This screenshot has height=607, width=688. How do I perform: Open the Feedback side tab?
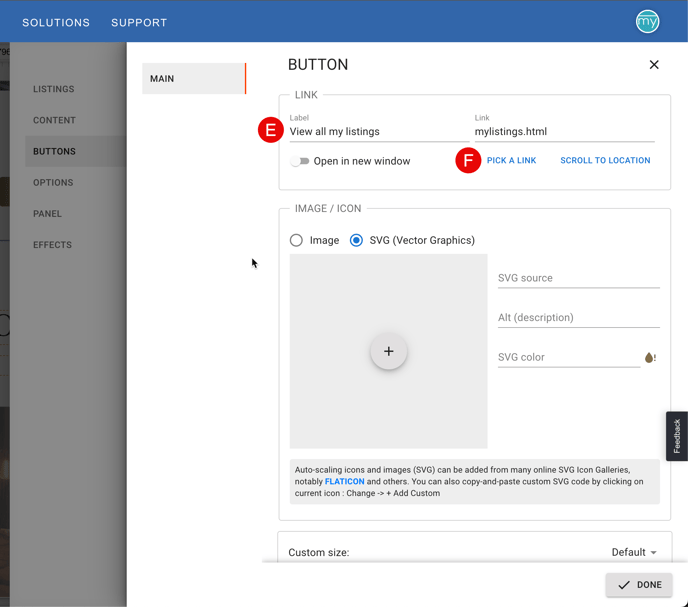(677, 436)
